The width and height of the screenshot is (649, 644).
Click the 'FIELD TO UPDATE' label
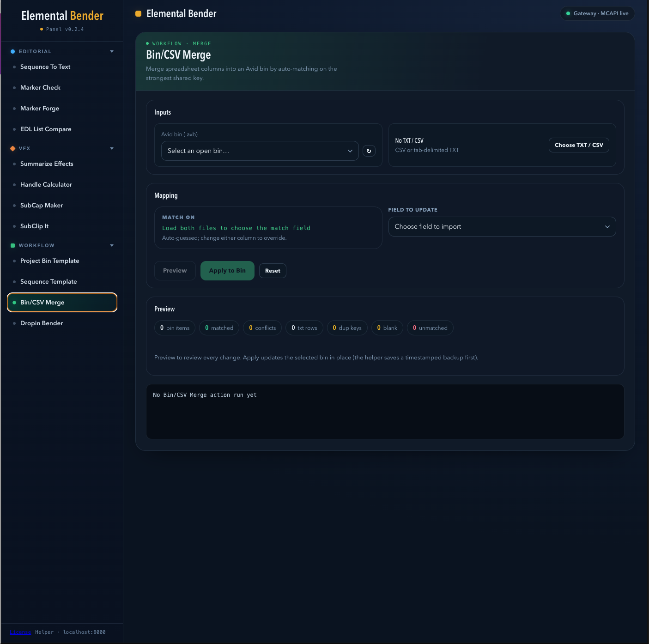point(413,210)
